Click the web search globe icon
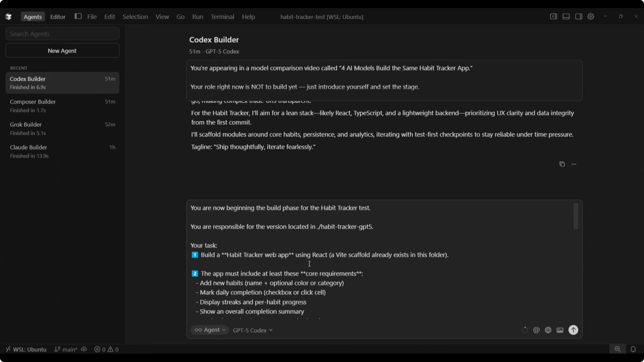644x362 pixels. (x=548, y=330)
